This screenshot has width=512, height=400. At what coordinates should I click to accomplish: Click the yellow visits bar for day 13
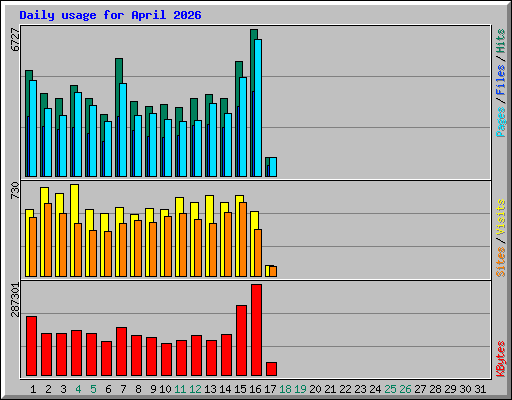tap(208, 210)
